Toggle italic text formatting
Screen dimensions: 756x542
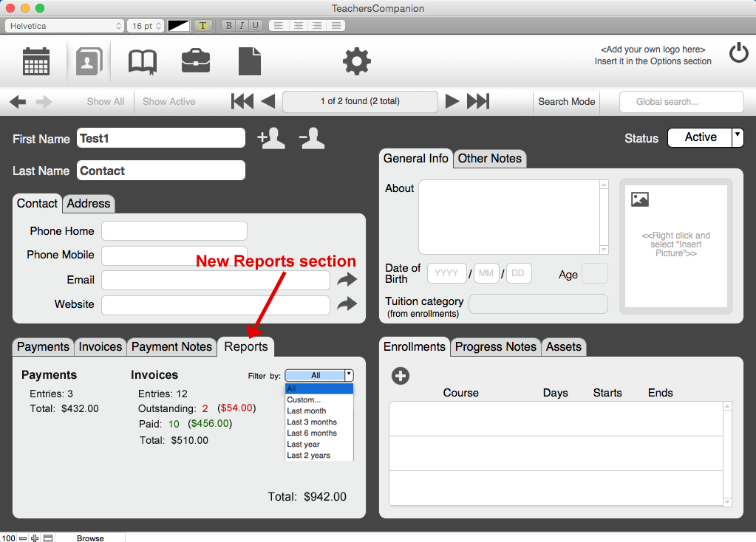point(242,26)
